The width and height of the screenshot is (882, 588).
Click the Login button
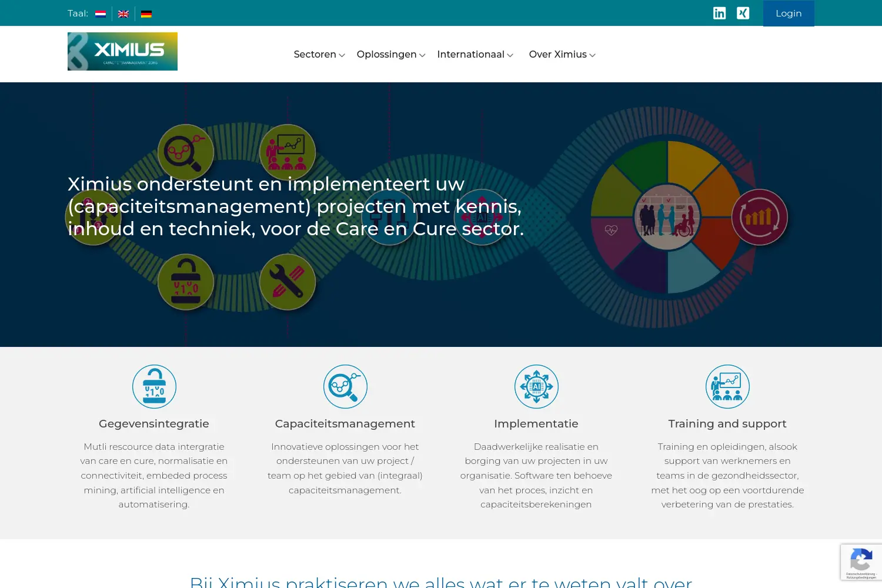[x=789, y=13]
